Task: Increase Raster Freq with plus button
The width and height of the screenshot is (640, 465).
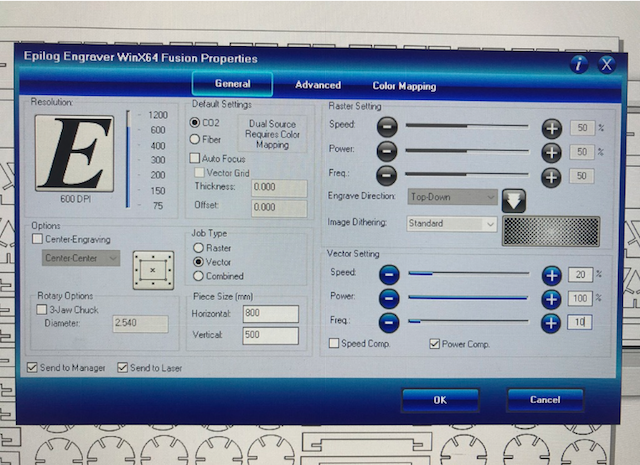Action: click(x=551, y=178)
